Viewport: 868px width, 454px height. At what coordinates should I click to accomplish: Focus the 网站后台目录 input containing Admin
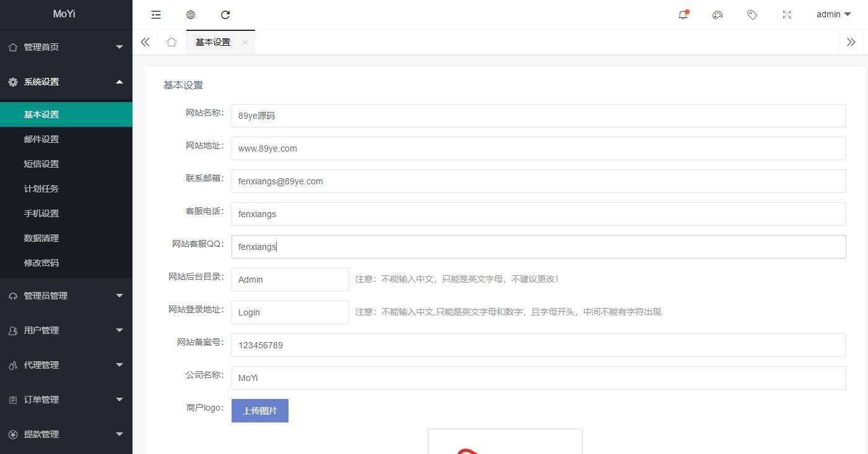(290, 280)
